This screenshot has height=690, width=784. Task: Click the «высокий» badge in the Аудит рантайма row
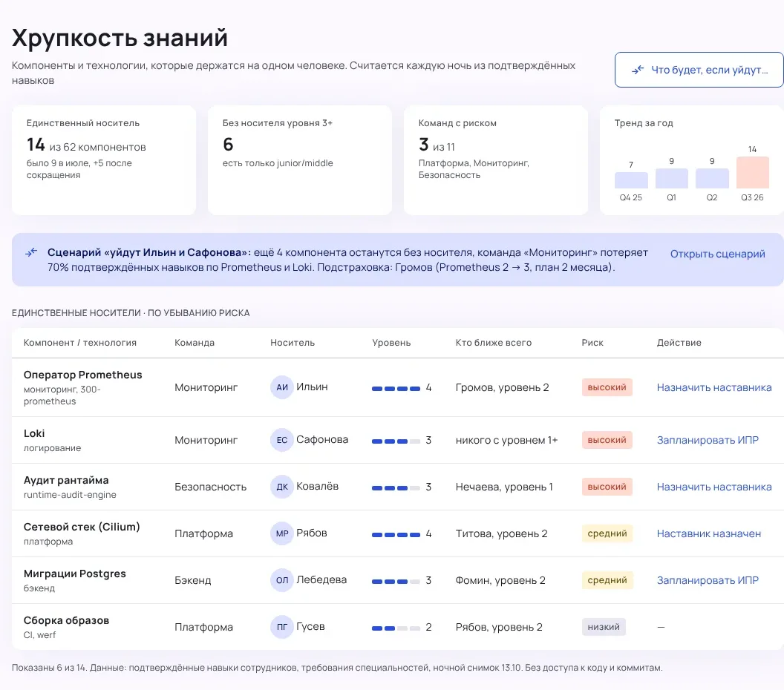607,487
